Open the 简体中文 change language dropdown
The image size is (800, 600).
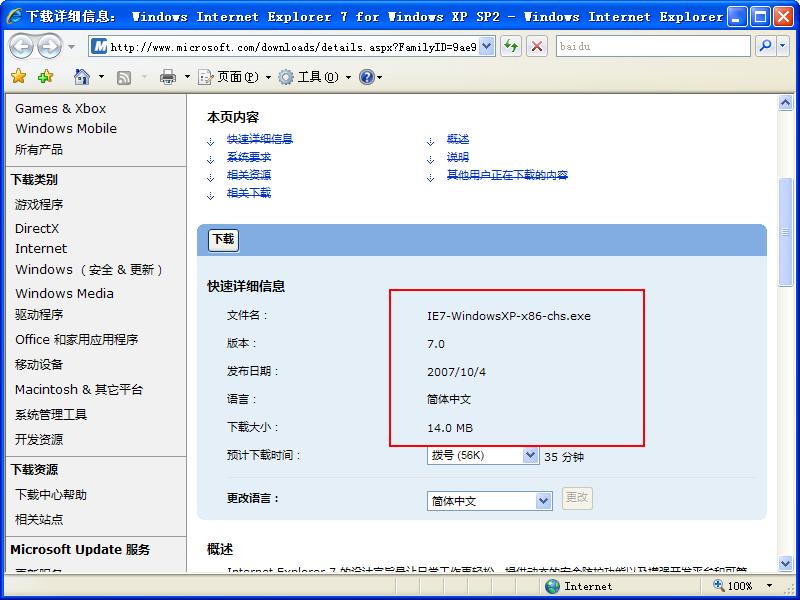pos(489,501)
